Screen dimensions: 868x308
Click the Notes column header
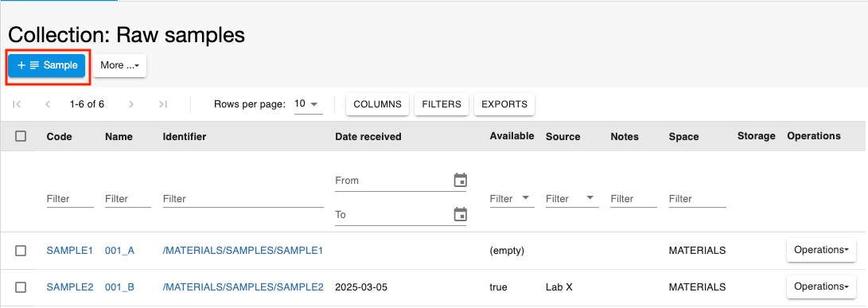pos(625,136)
